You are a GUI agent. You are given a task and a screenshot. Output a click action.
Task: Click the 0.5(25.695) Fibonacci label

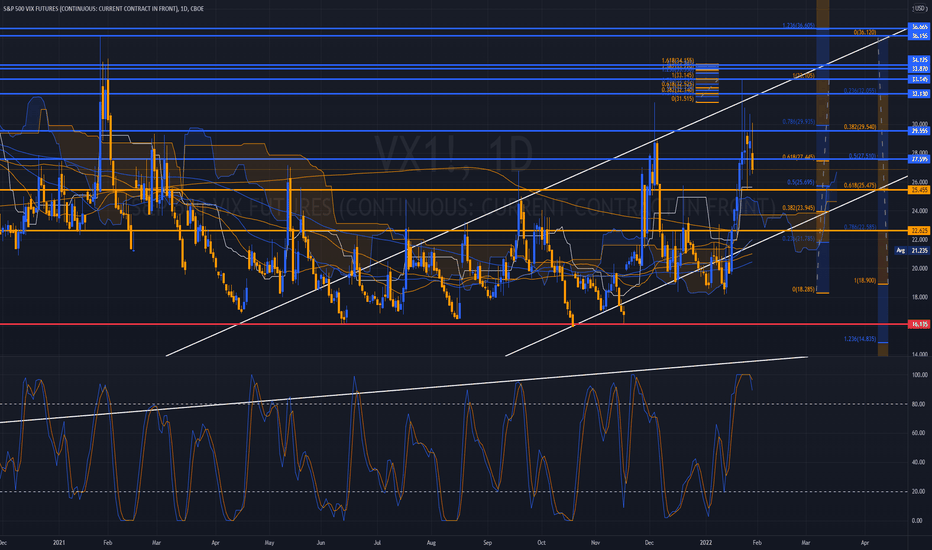[x=801, y=182]
